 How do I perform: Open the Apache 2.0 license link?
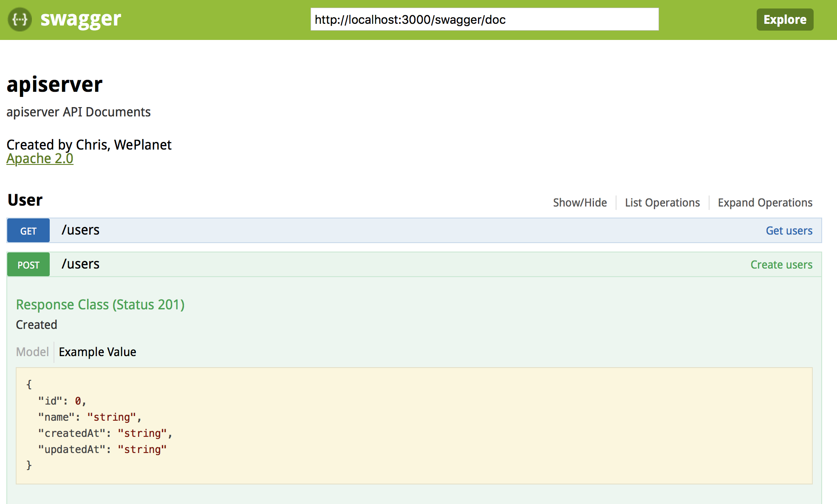[x=40, y=159]
